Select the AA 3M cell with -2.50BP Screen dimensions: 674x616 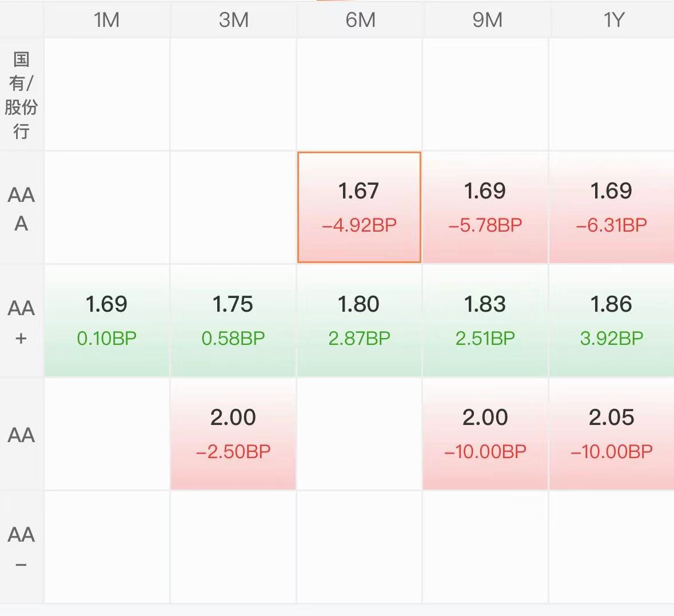[233, 434]
